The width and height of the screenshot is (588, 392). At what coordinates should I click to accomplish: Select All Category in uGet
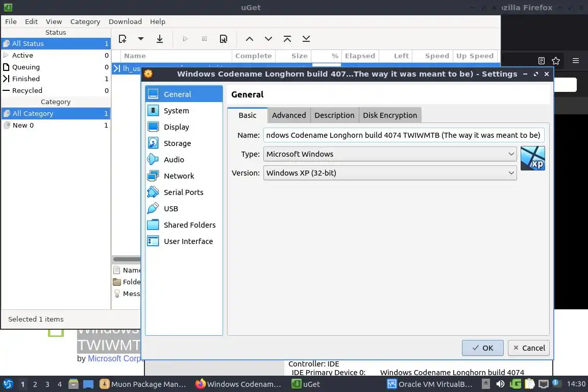56,113
